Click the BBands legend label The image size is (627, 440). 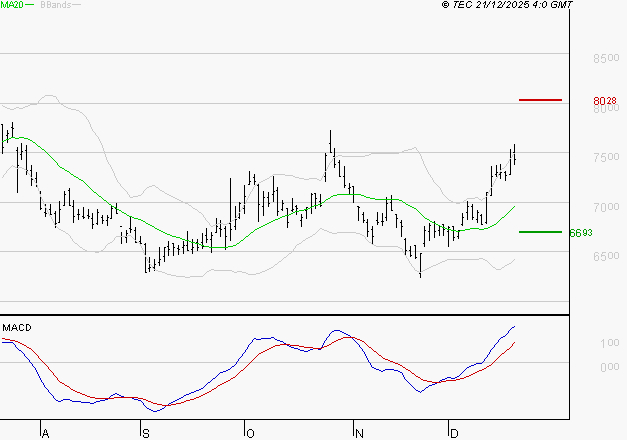[x=56, y=5]
